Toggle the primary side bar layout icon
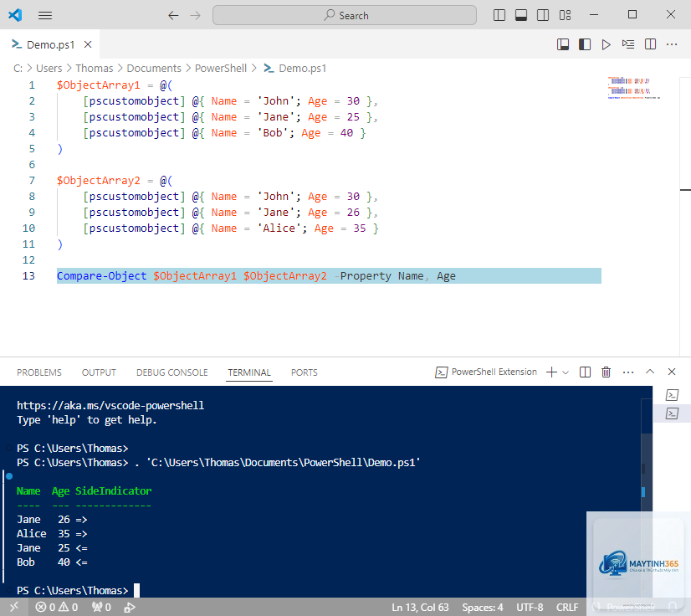691x616 pixels. click(499, 15)
